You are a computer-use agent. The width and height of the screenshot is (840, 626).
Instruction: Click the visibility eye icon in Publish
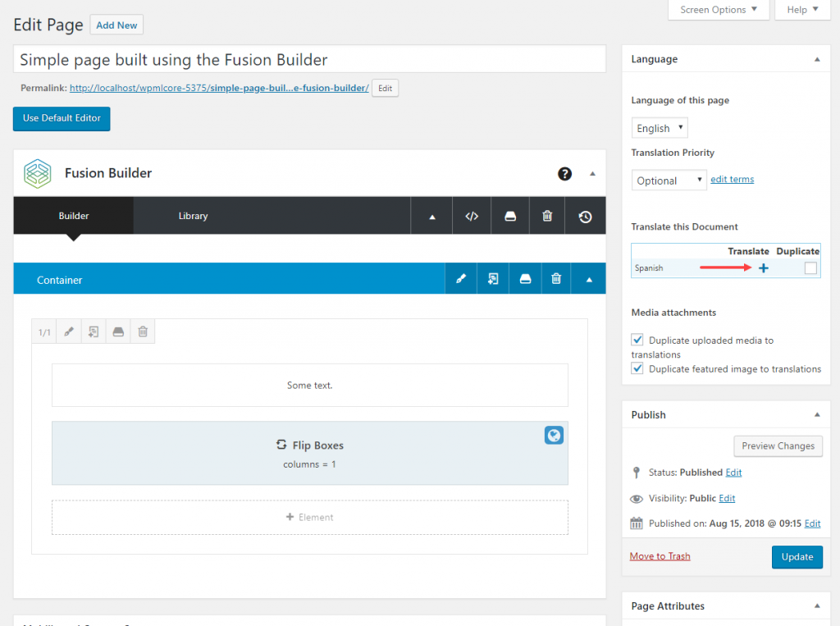(637, 499)
